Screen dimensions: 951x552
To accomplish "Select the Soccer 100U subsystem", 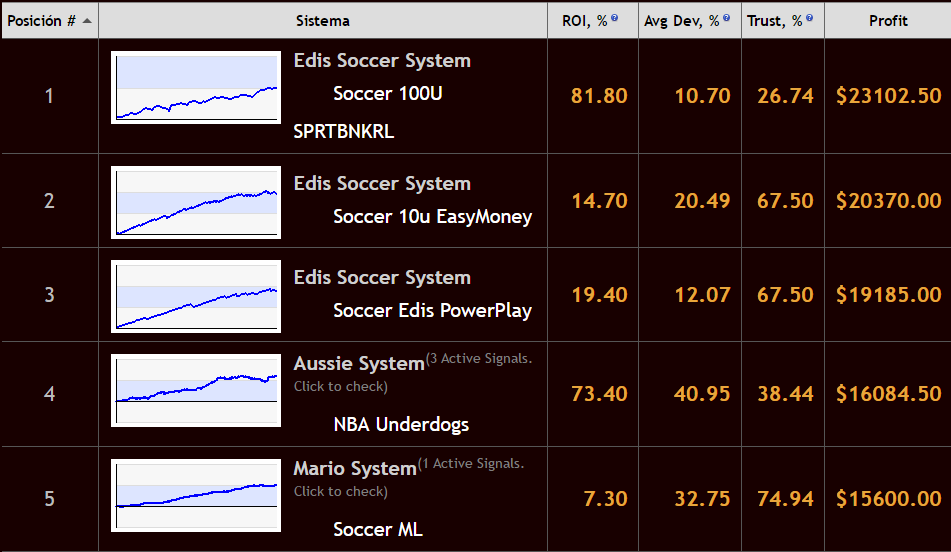I will 388,93.
